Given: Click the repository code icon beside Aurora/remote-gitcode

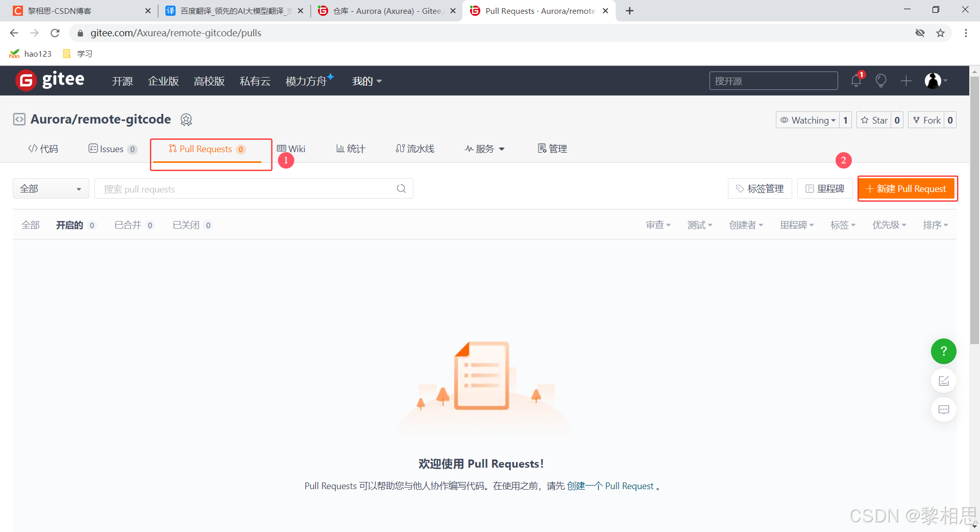Looking at the screenshot, I should [x=19, y=119].
